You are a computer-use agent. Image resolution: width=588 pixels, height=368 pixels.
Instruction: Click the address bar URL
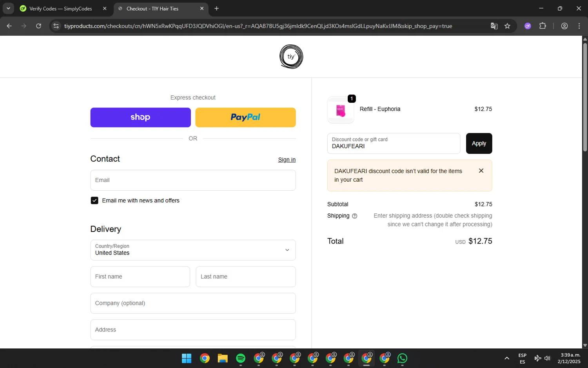tap(258, 26)
